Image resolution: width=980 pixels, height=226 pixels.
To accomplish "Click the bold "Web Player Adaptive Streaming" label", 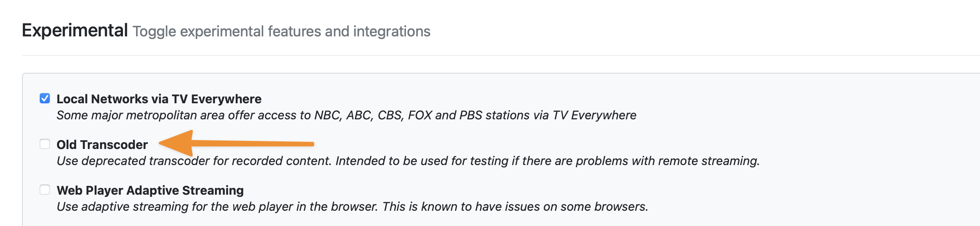I will [x=150, y=190].
